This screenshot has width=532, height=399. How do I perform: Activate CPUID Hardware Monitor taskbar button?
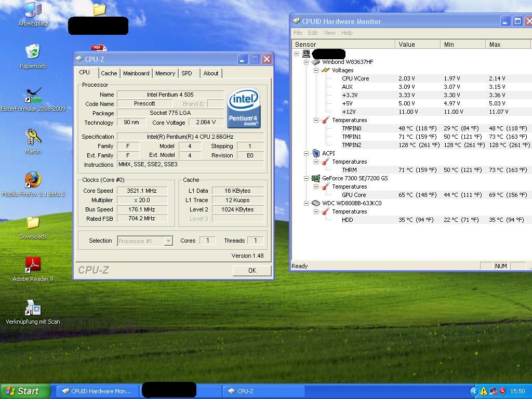pos(97,391)
